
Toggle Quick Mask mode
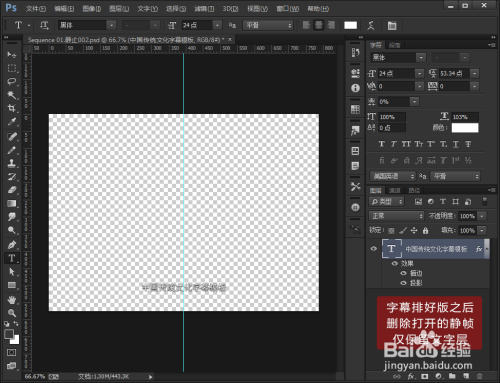11,352
